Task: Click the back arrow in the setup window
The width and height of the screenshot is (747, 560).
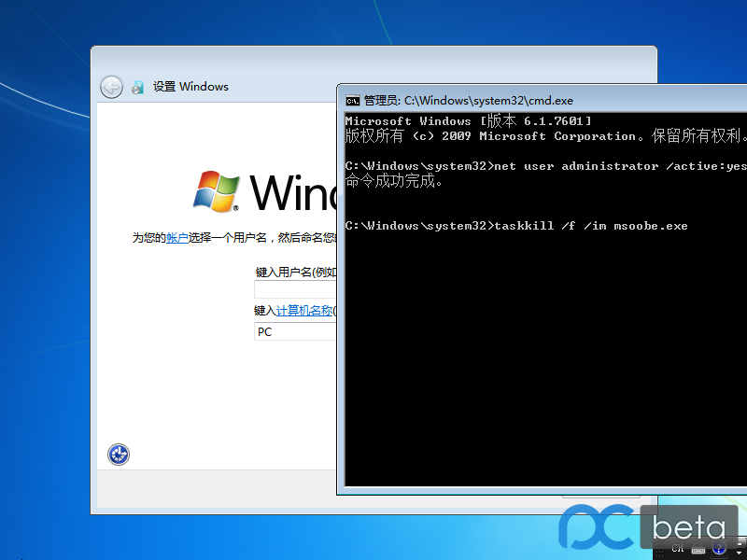Action: click(x=111, y=87)
